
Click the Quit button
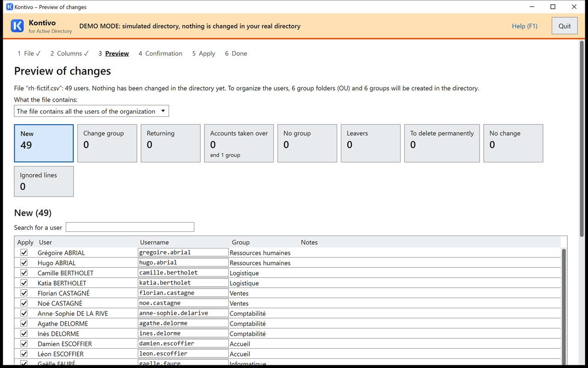click(x=565, y=26)
